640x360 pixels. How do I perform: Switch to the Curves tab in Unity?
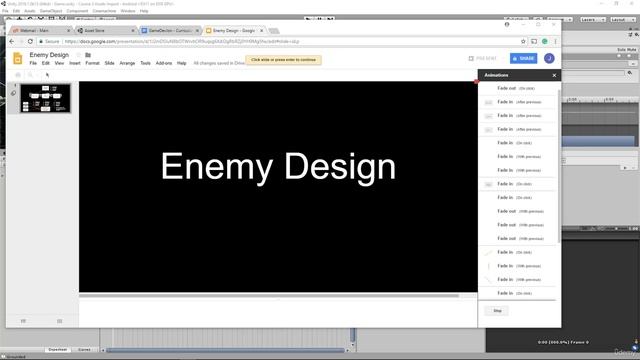[84, 349]
